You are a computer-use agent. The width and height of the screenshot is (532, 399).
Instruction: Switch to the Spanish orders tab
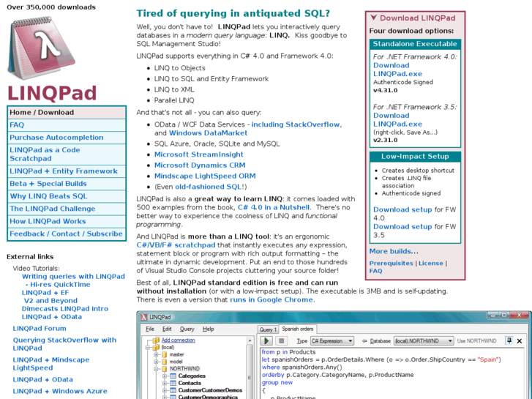298,329
